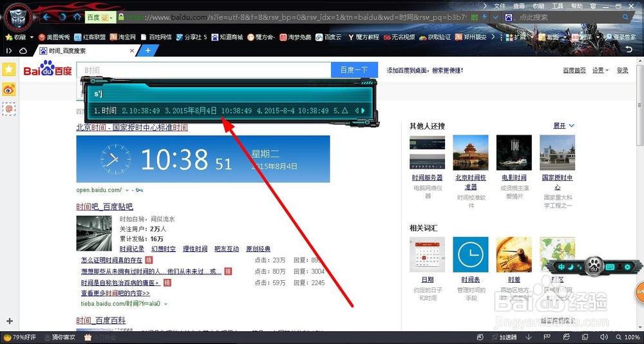Screen dimensions: 644x344
Task: Click the Baidu search input containing 时间
Action: tap(204, 70)
